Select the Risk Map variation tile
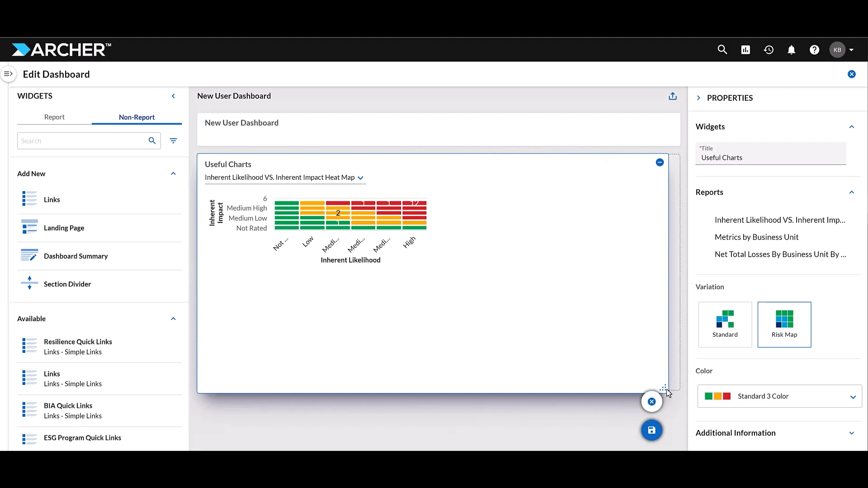The image size is (868, 488). pos(784,324)
